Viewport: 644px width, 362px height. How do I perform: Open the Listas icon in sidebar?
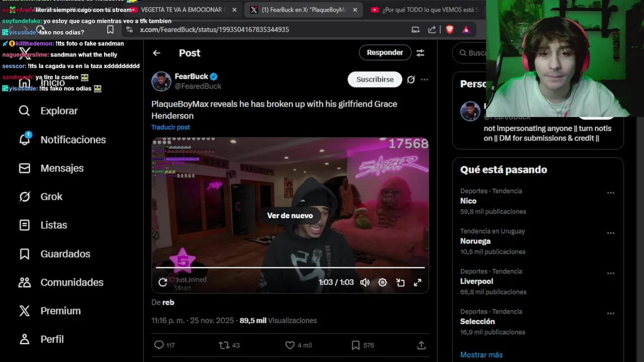click(24, 225)
